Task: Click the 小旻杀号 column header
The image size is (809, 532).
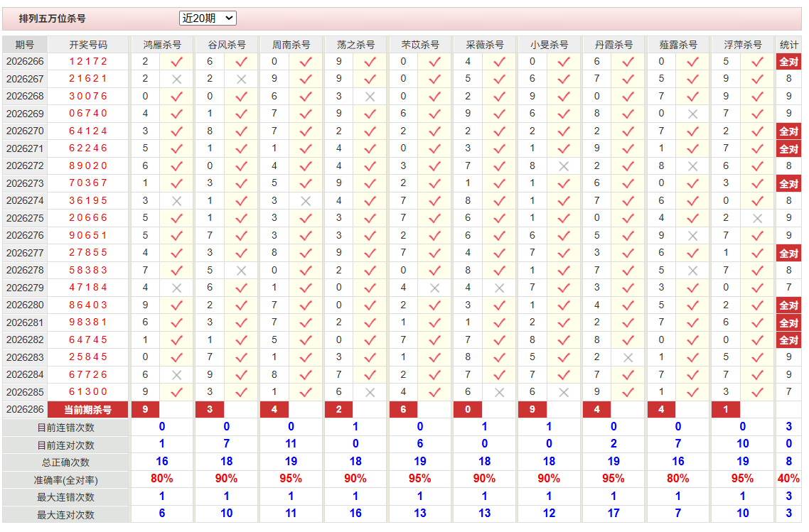Action: 549,45
